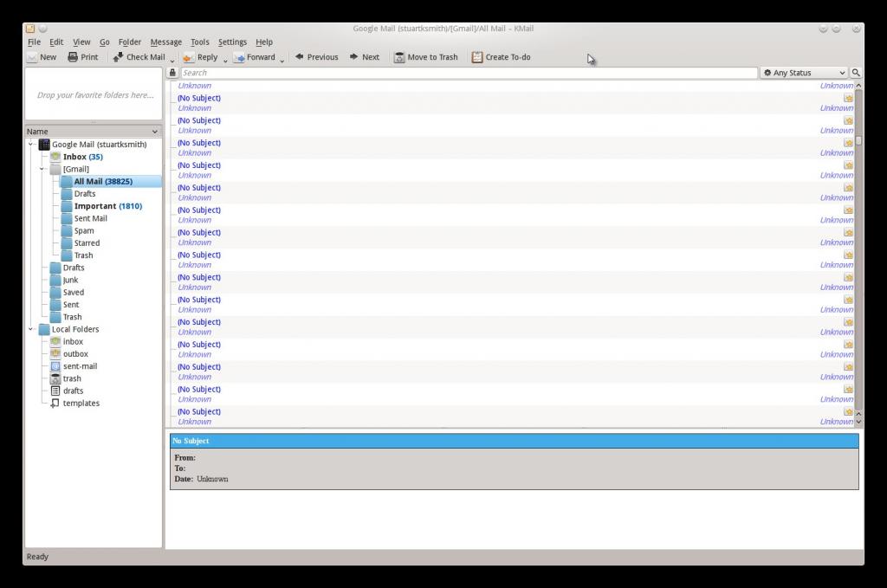
Task: Open the Any Status filter dropdown
Action: point(803,73)
